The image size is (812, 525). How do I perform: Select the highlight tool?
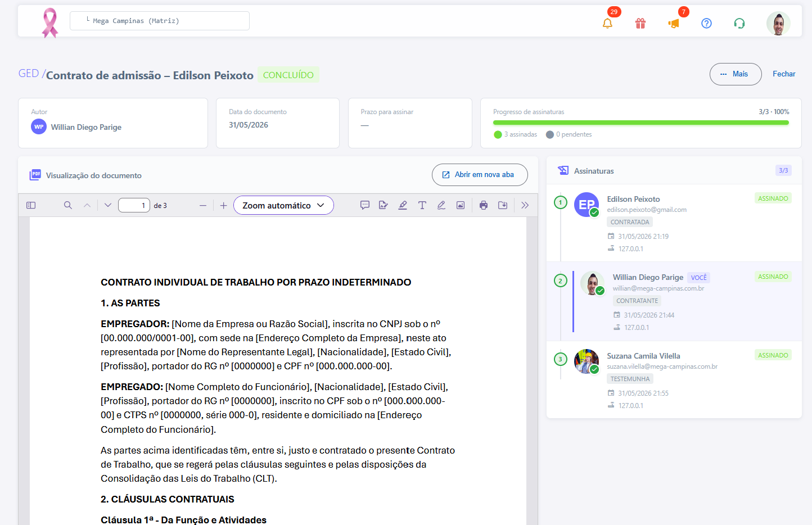pyautogui.click(x=403, y=205)
